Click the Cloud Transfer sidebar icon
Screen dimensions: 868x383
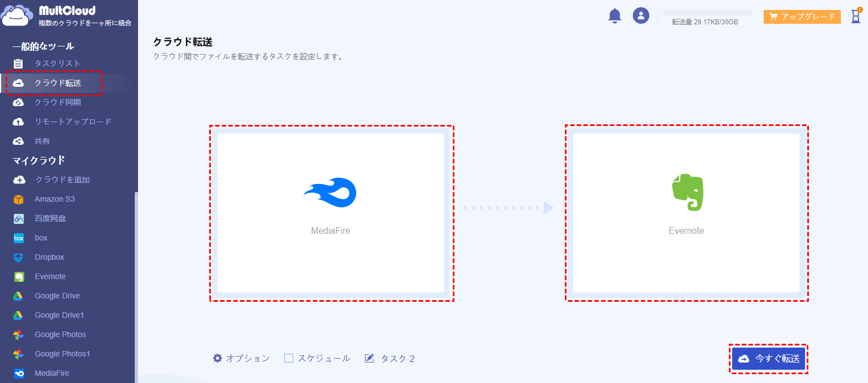18,83
